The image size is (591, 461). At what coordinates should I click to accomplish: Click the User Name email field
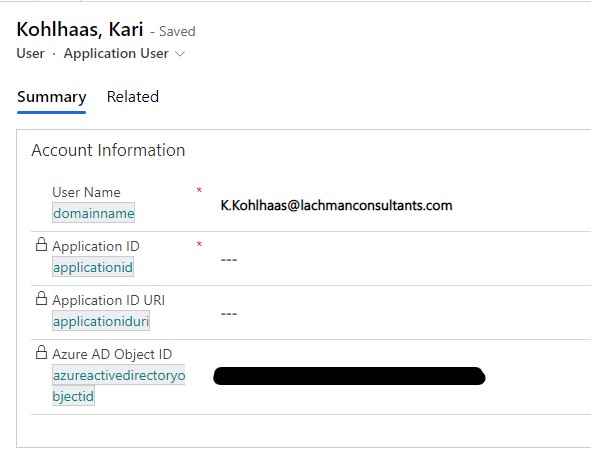click(x=336, y=205)
